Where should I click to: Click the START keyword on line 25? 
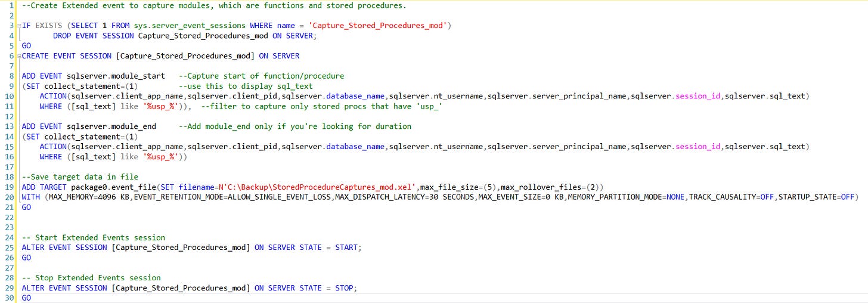[x=346, y=247]
